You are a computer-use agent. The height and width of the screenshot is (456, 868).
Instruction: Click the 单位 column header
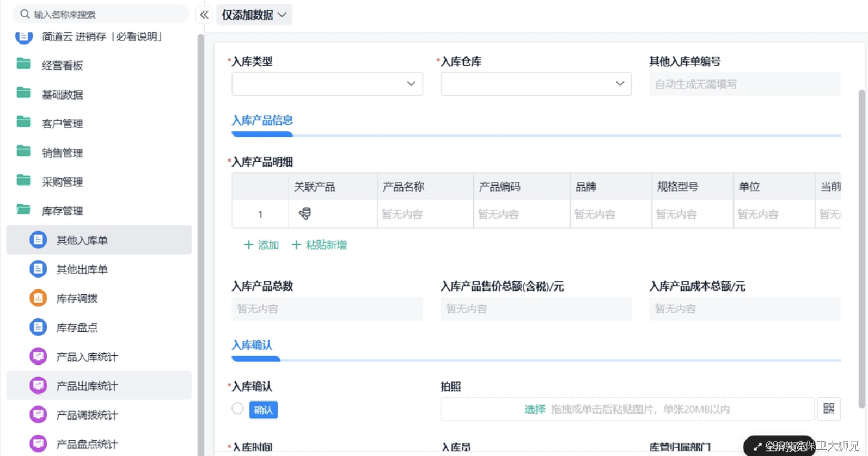[x=774, y=187]
